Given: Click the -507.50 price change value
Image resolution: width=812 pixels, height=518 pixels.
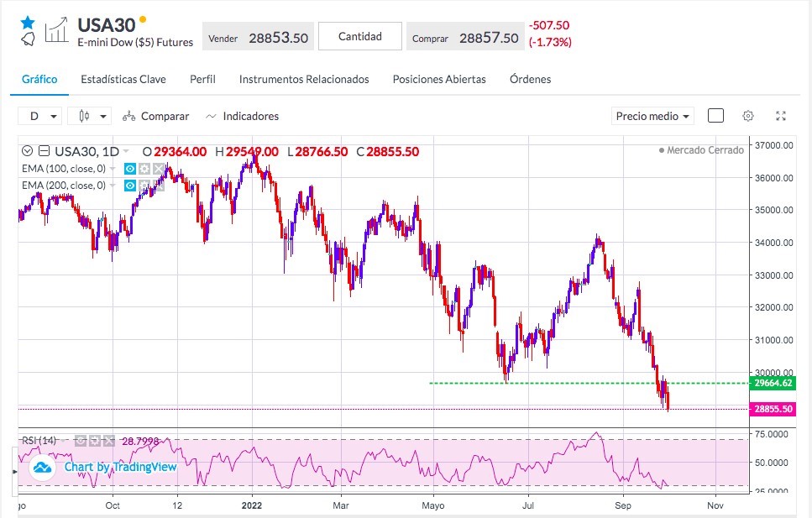Looking at the screenshot, I should tap(549, 25).
